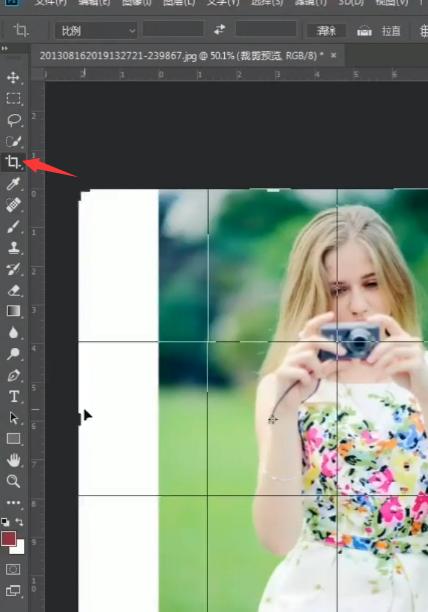Select the Eyedropper tool
The height and width of the screenshot is (612, 428).
pyautogui.click(x=13, y=183)
